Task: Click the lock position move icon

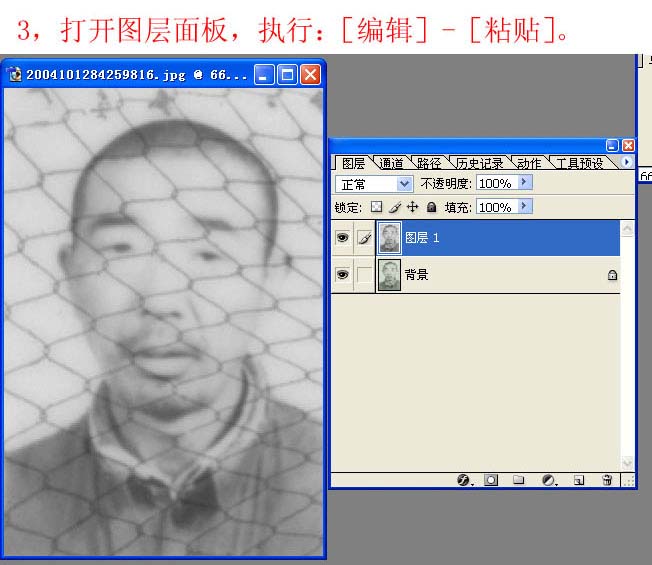Action: (412, 207)
